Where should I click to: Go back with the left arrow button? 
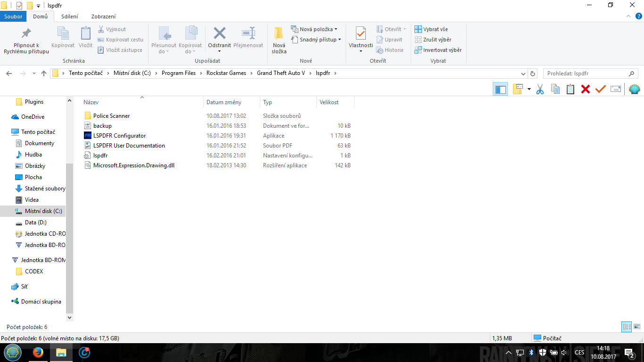pyautogui.click(x=9, y=74)
